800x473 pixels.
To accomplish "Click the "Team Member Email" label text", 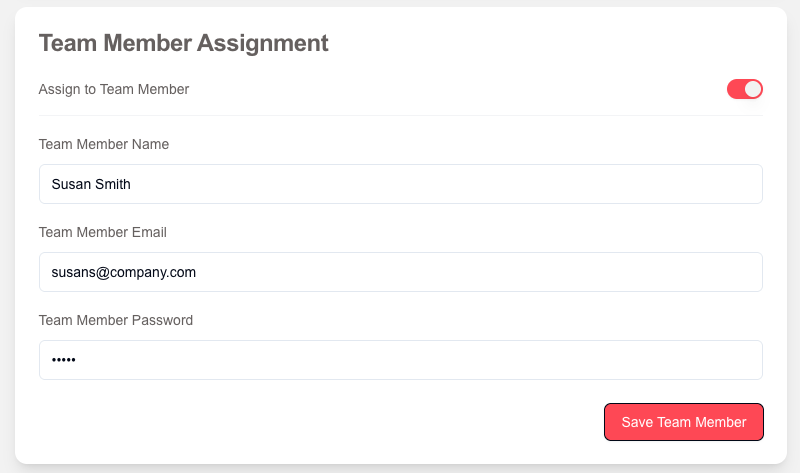I will pyautogui.click(x=102, y=232).
